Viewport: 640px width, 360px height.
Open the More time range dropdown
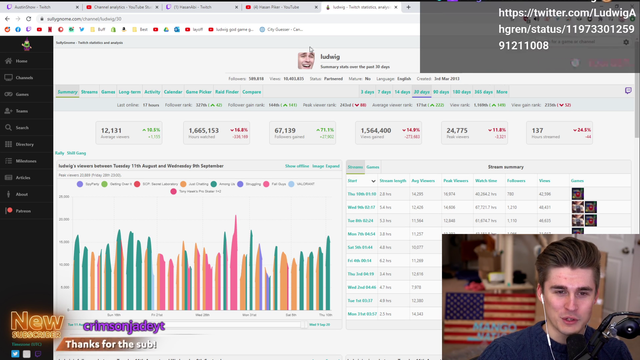point(502,92)
